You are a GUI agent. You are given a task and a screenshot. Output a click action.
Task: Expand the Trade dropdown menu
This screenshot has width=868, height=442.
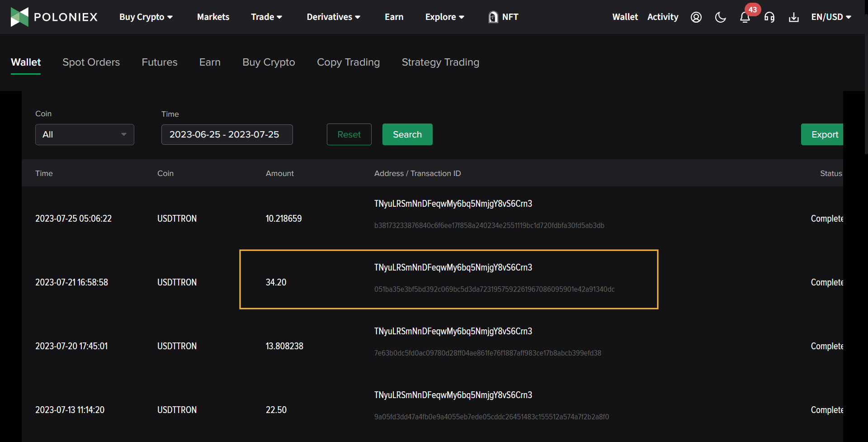click(x=266, y=17)
